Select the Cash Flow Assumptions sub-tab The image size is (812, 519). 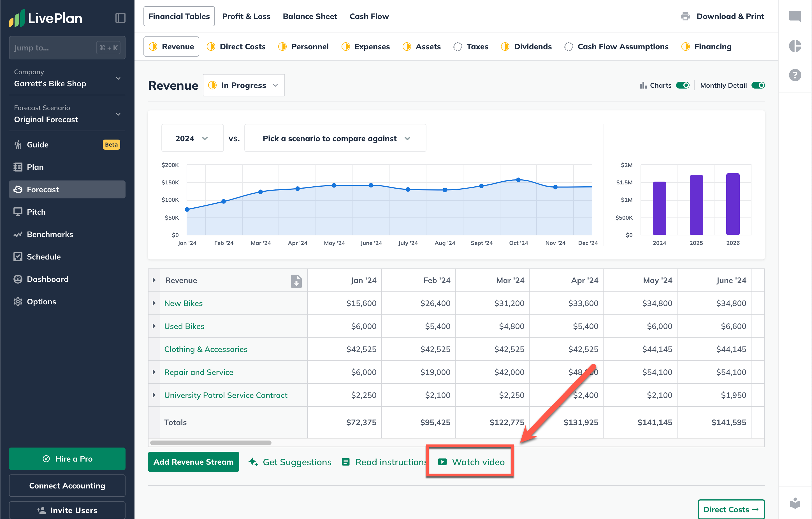click(x=616, y=47)
